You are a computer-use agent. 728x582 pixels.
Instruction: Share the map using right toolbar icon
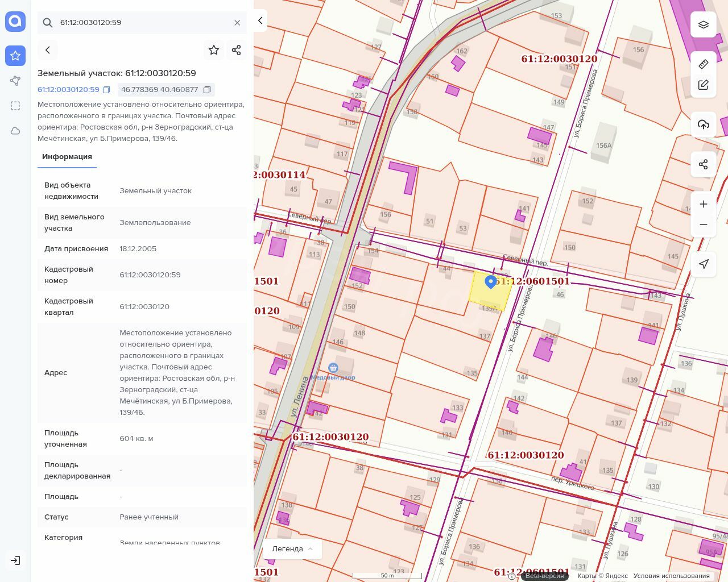[704, 164]
